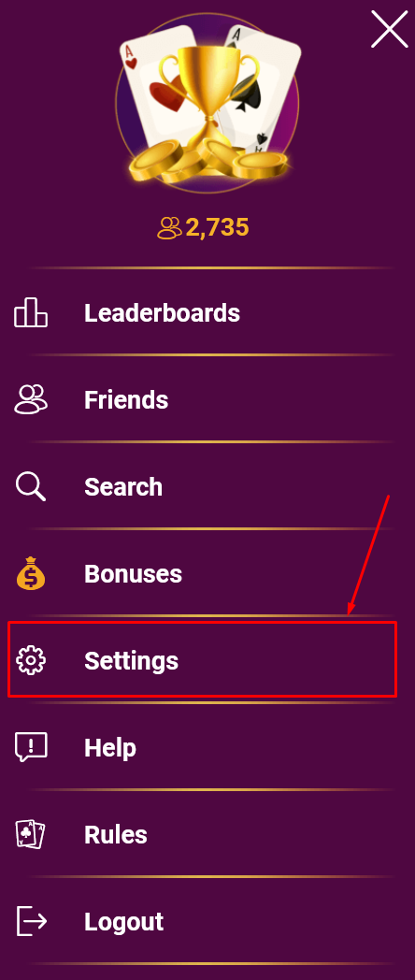The image size is (415, 980).
Task: View the Rules menu label
Action: 116,834
